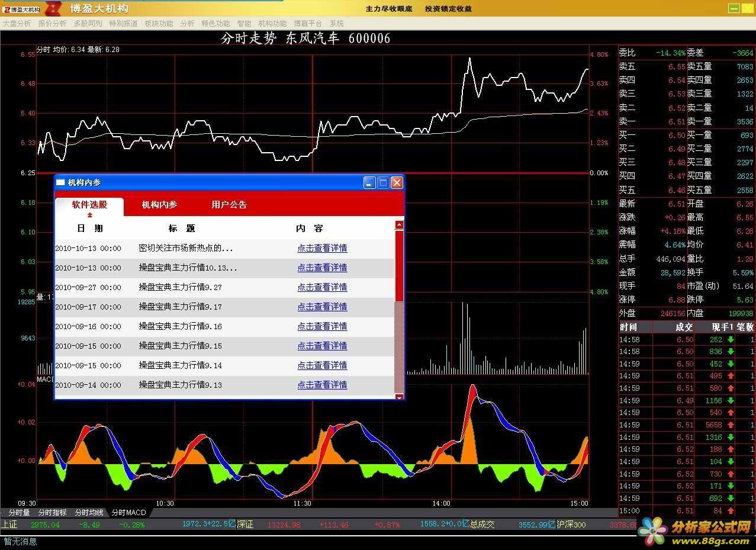The height and width of the screenshot is (550, 756).
Task: Open the 多股同列 menu
Action: [x=88, y=24]
